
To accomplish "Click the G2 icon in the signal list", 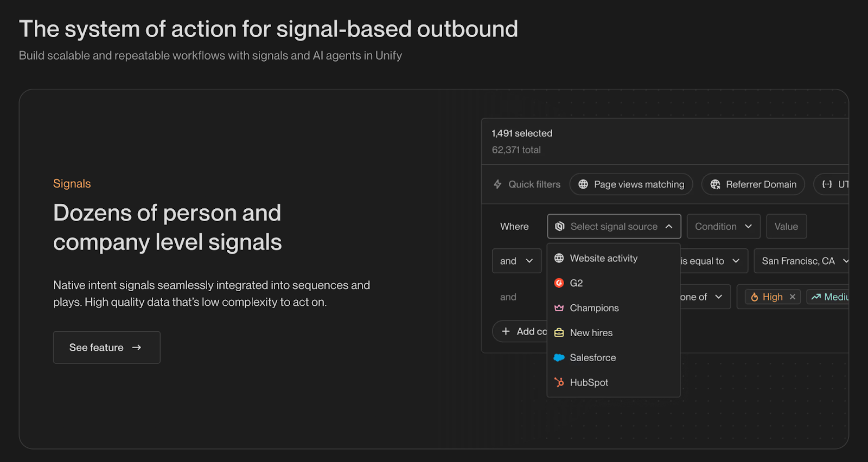I will 559,283.
